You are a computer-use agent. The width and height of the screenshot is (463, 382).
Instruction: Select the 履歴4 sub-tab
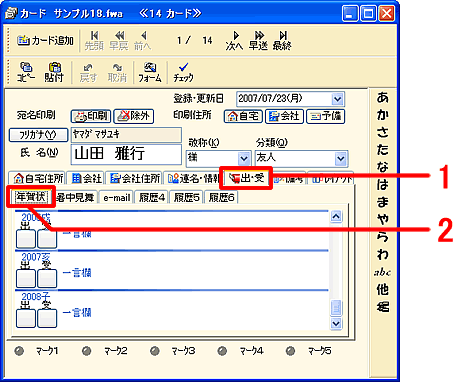(x=152, y=197)
